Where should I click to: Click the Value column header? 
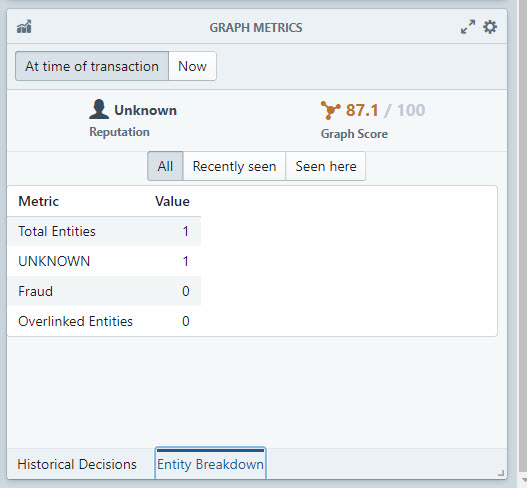click(172, 201)
